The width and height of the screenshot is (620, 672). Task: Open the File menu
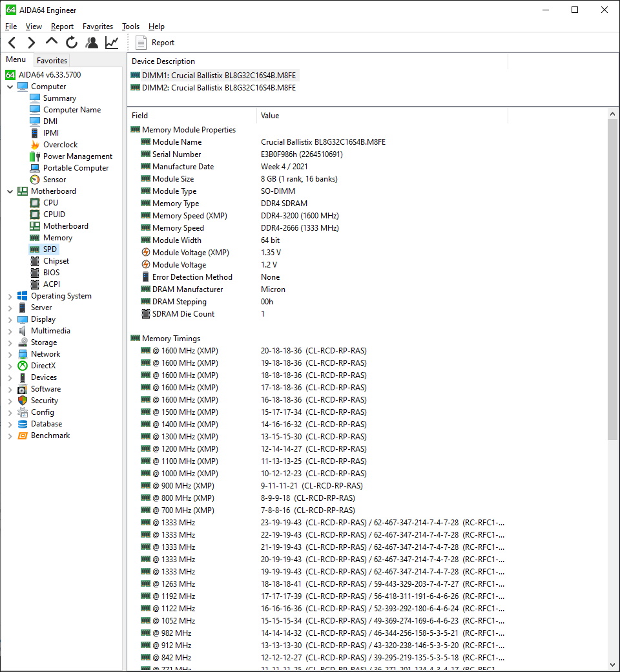click(x=11, y=26)
